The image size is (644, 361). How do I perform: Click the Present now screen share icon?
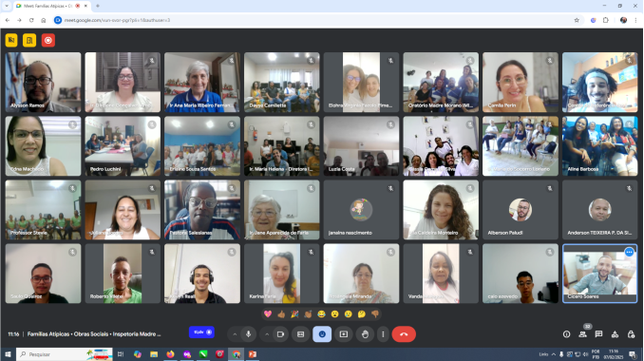344,334
